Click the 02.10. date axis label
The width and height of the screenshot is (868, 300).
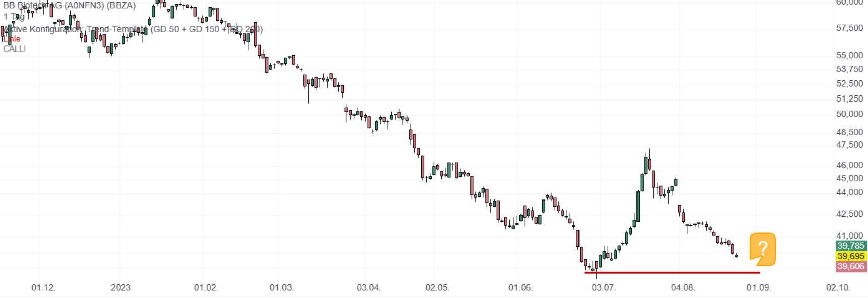pos(838,288)
